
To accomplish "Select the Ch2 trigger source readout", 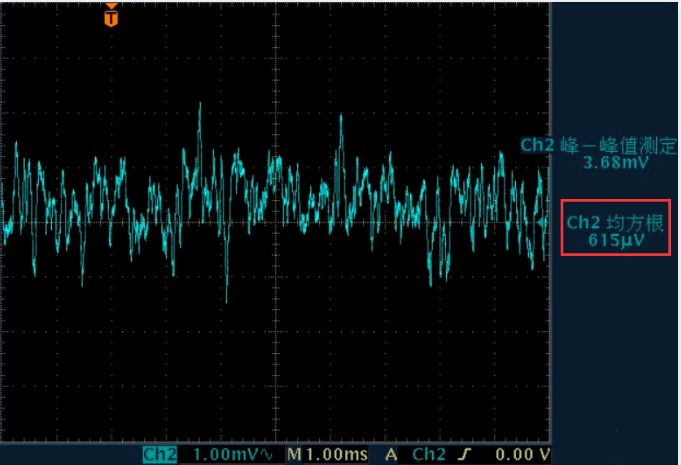I will tap(428, 455).
